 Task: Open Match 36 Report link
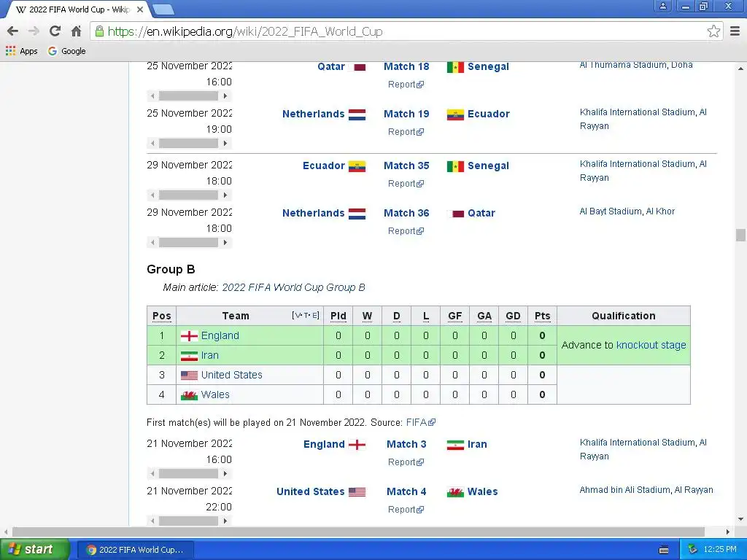point(406,231)
